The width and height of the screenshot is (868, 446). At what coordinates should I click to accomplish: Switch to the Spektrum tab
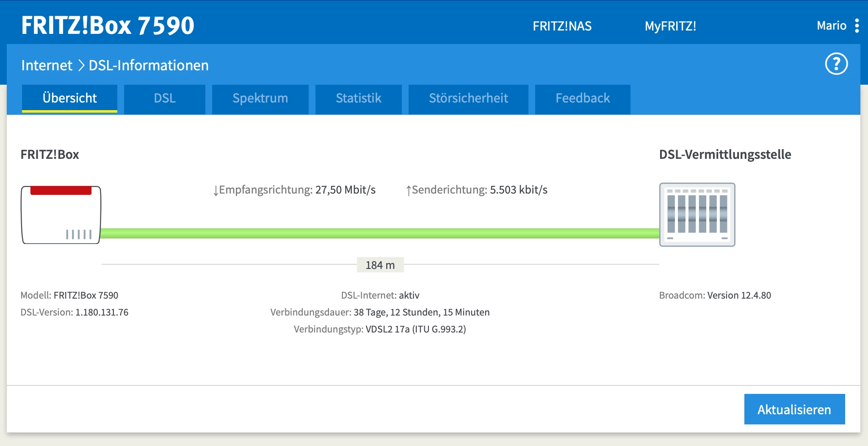pyautogui.click(x=260, y=99)
